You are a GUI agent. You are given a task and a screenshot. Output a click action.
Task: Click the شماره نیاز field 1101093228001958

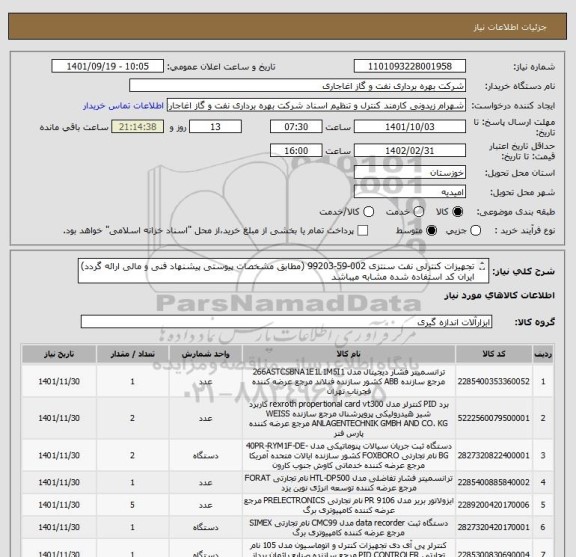coord(410,67)
